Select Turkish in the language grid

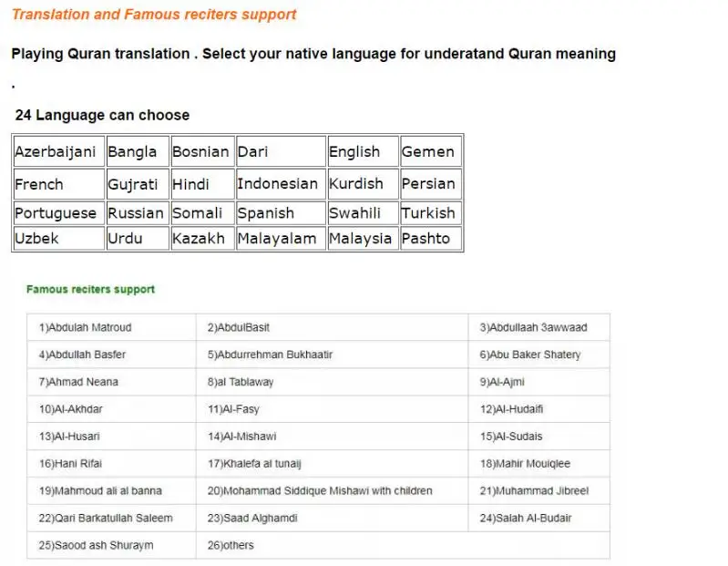431,212
